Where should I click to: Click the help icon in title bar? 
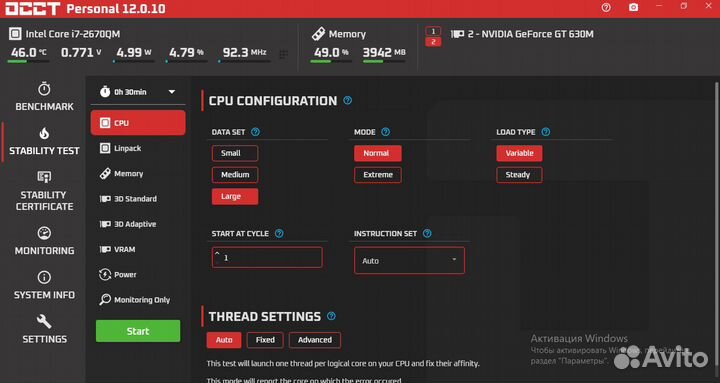(x=606, y=8)
